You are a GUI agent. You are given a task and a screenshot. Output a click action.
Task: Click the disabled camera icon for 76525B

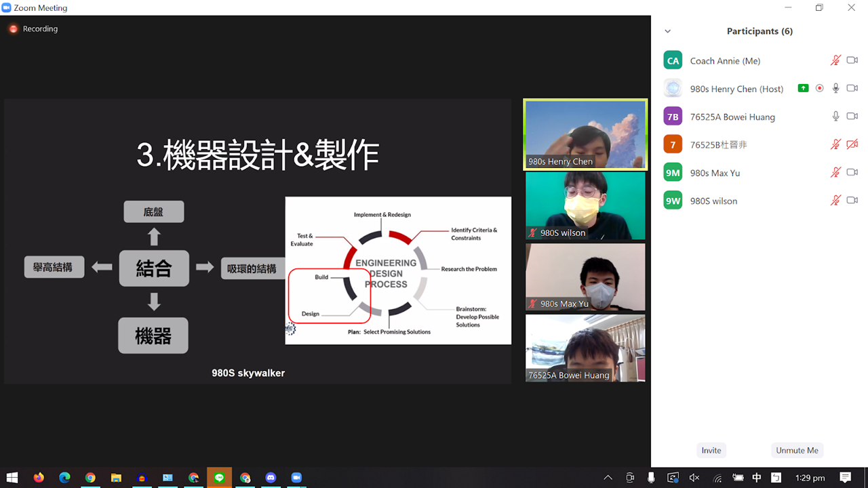(x=852, y=144)
